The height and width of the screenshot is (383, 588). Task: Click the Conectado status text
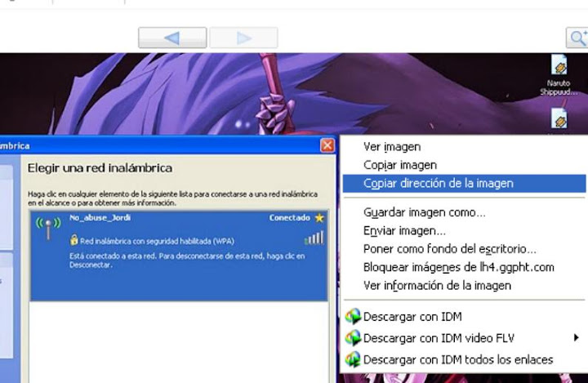[x=289, y=218]
